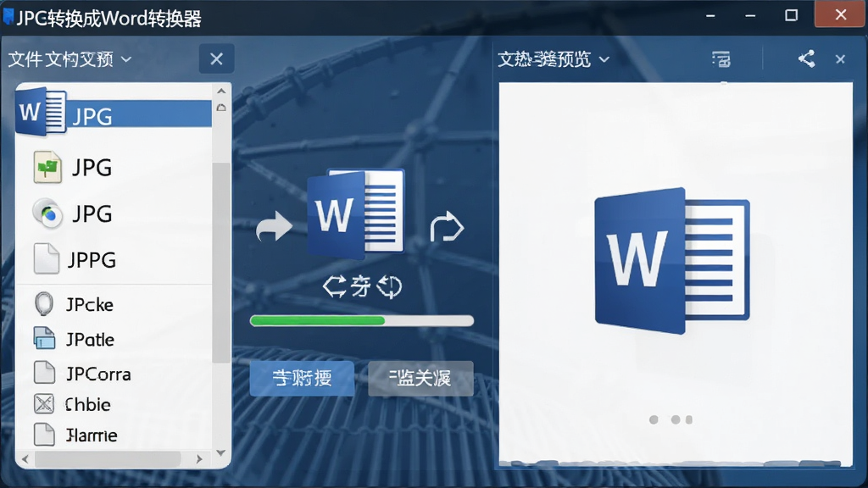Click the file list scroll up arrow
Image resolution: width=868 pixels, height=488 pixels.
tap(221, 91)
